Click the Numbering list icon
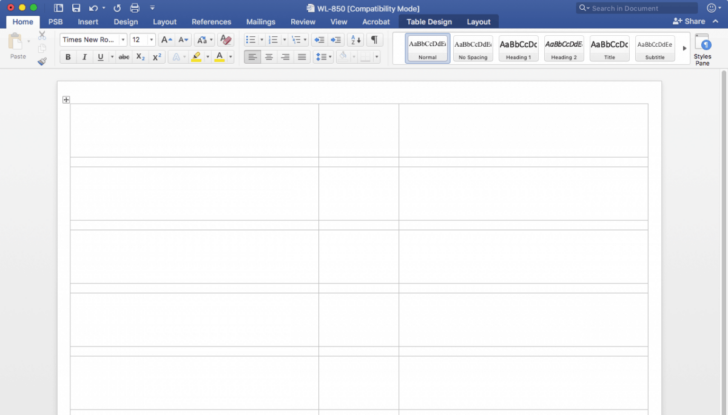This screenshot has width=728, height=415. tap(273, 40)
